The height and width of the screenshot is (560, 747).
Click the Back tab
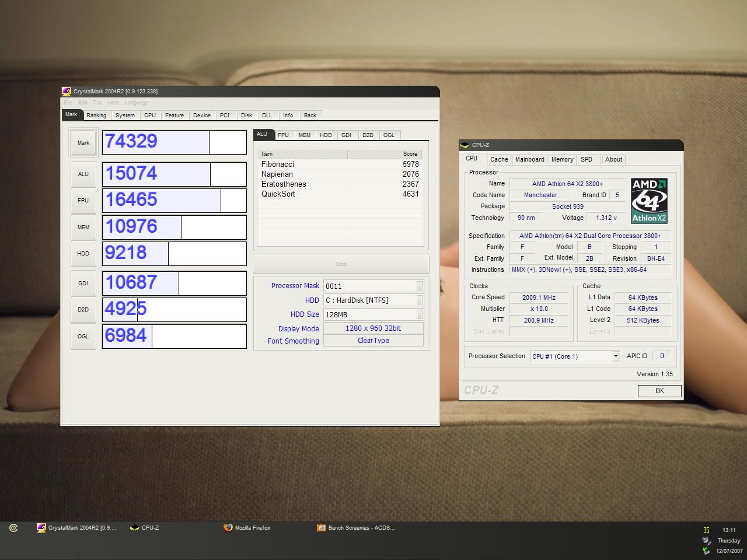tap(310, 116)
